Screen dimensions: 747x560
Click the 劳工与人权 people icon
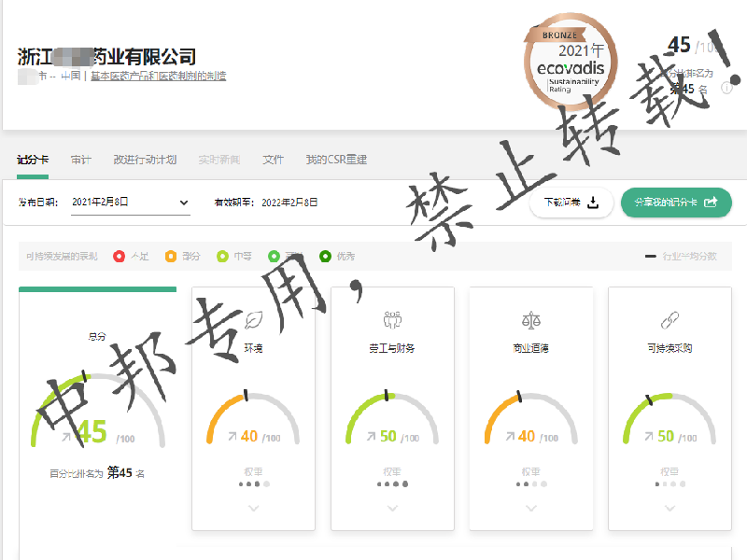(x=392, y=320)
